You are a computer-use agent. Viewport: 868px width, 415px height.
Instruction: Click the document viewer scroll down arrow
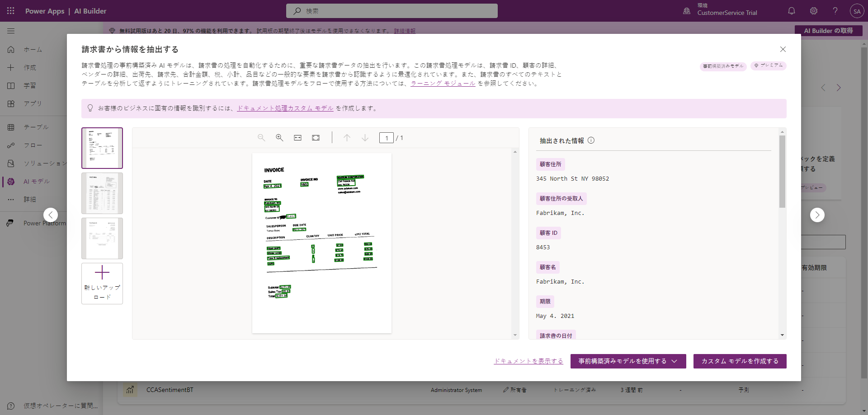point(515,335)
